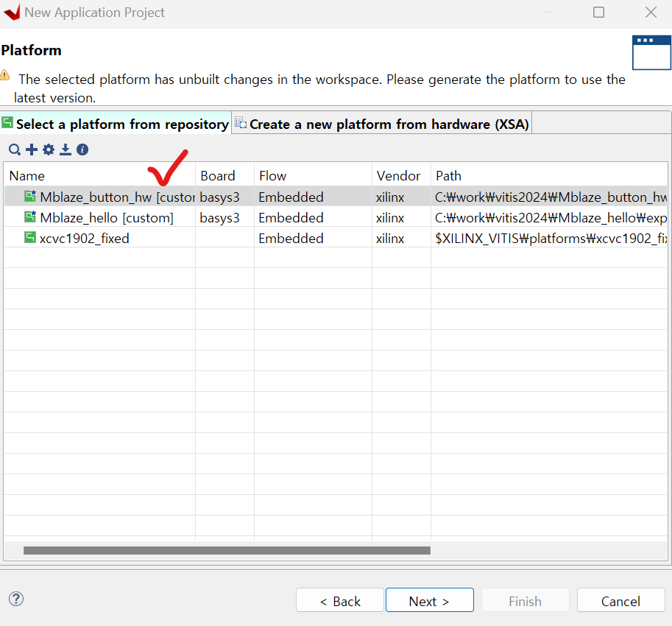Screen dimensions: 672x626
Task: Select the xcvc1902_fixed platform
Action: coord(336,238)
